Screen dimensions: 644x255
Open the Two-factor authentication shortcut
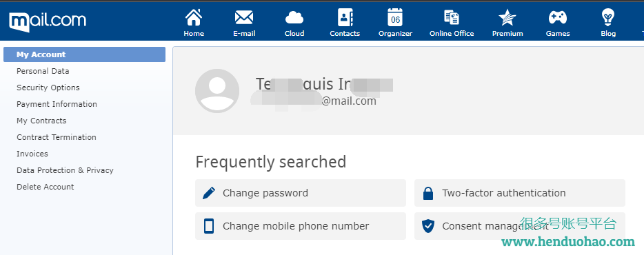520,193
